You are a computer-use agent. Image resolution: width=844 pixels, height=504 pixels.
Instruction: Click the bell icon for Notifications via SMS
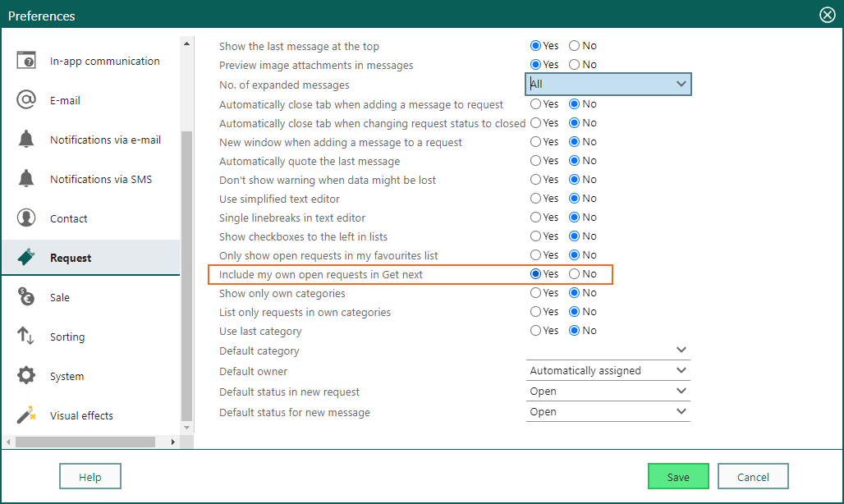[25, 178]
